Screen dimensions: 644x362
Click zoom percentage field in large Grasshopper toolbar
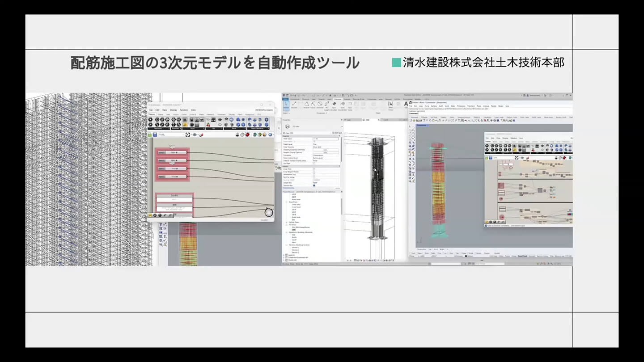click(171, 135)
